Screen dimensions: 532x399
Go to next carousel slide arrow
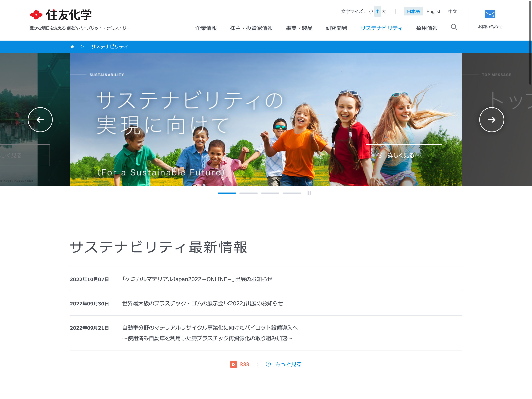coord(491,120)
